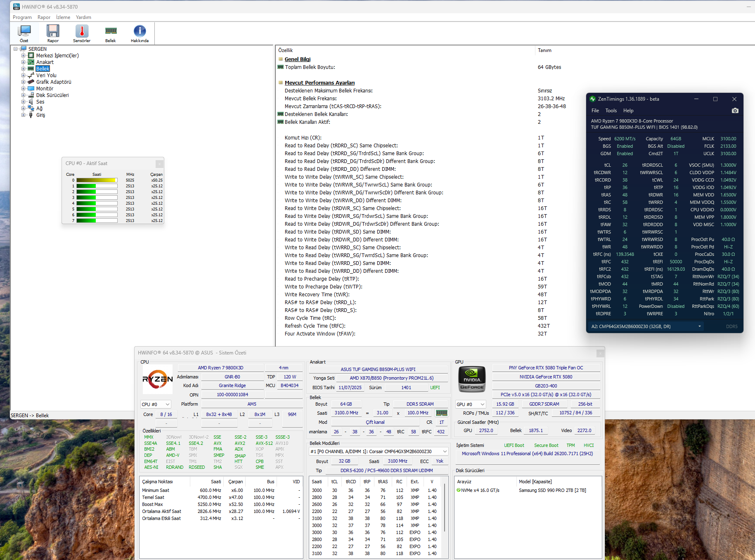This screenshot has height=560, width=755.
Task: Open Sensörler from the HWiNFO toolbar
Action: [x=82, y=33]
